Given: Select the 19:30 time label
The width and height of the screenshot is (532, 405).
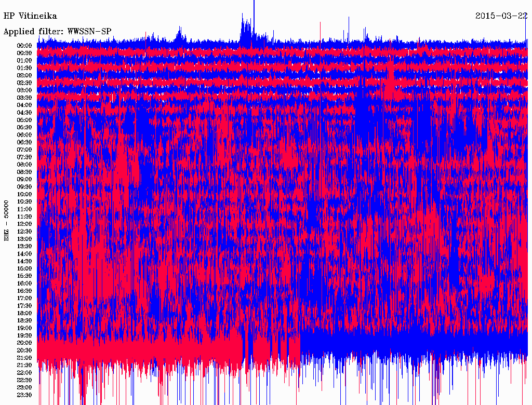Looking at the screenshot, I should tap(24, 335).
